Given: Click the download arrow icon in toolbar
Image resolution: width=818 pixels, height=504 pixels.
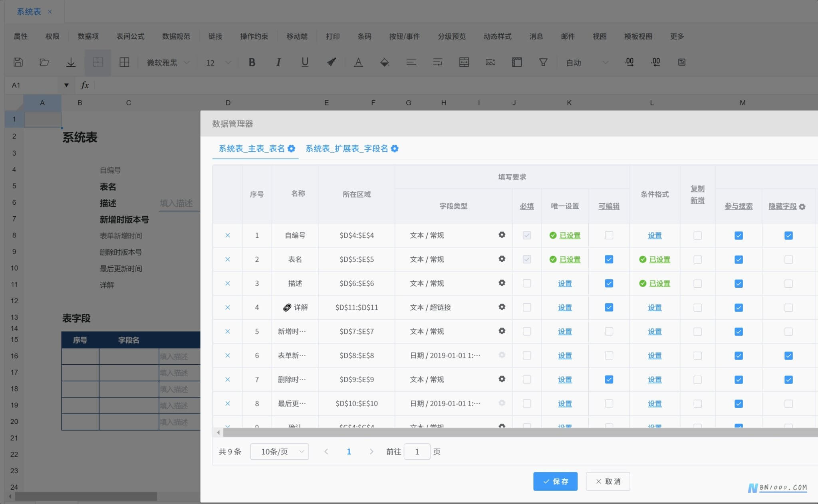Looking at the screenshot, I should (71, 62).
